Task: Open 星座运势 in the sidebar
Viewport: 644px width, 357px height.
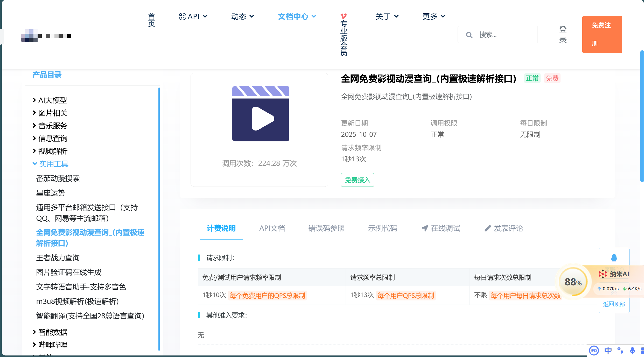Action: [x=51, y=193]
